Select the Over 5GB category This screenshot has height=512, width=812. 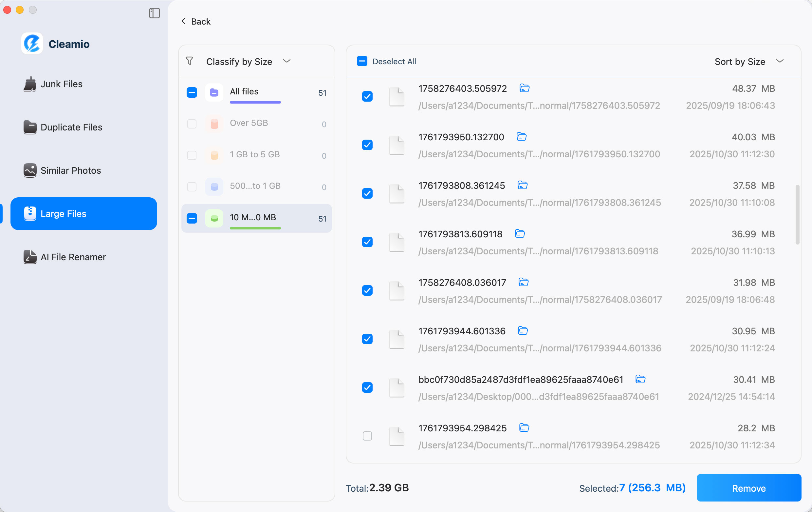[249, 123]
